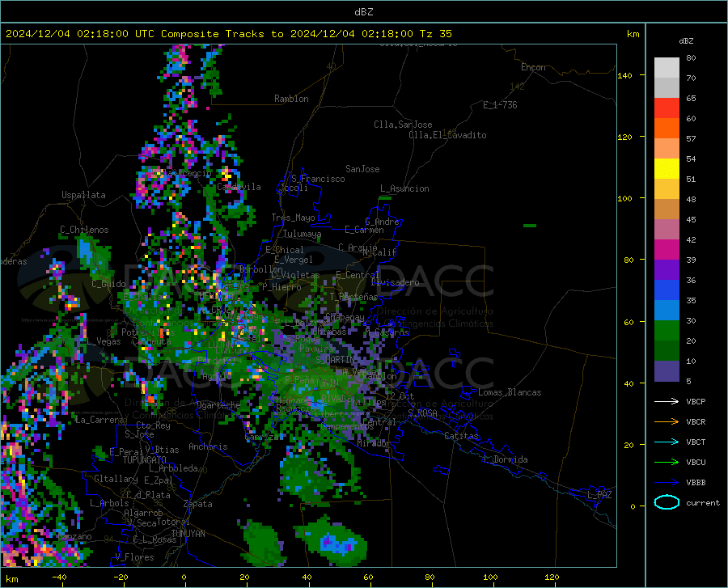Click the 'Tres_Mayo' place label
The height and width of the screenshot is (588, 728).
pyautogui.click(x=293, y=218)
